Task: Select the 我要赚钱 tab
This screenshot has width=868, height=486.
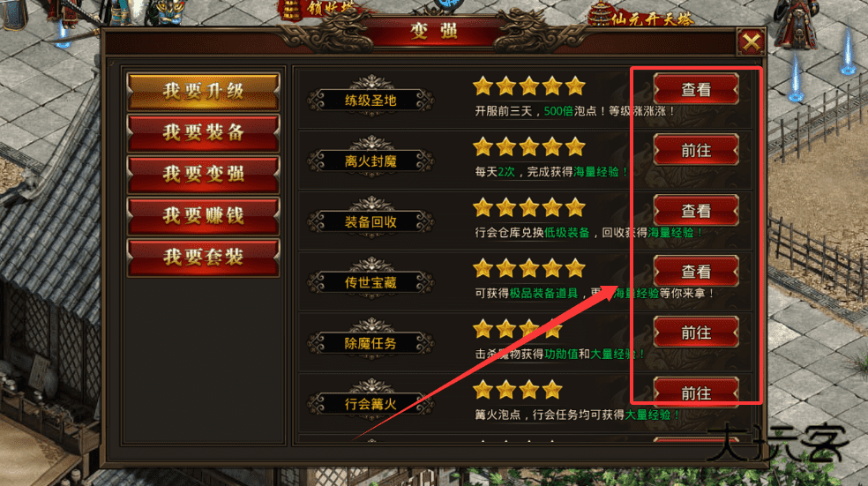Action: click(x=203, y=215)
